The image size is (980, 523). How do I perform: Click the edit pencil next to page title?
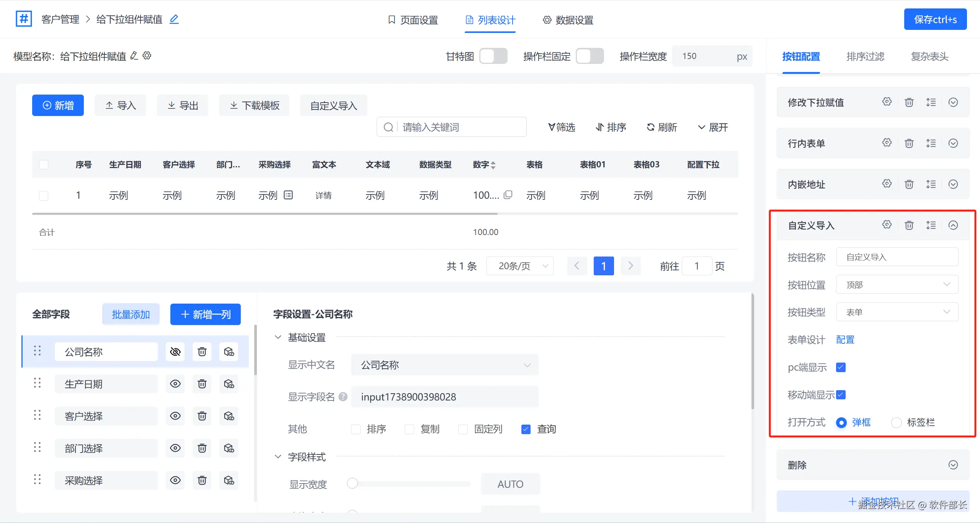pyautogui.click(x=174, y=19)
